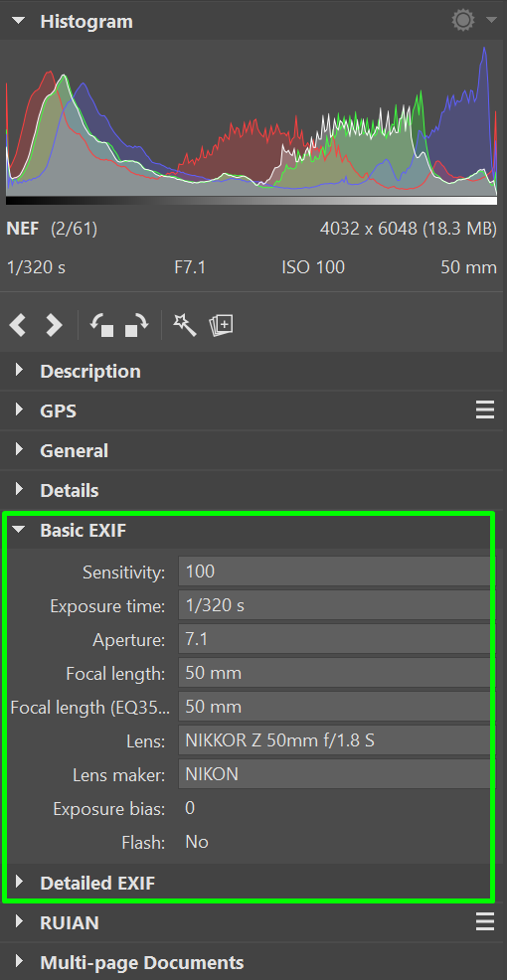Open RUIAN panel hamburger menu
The height and width of the screenshot is (980, 507).
coord(485,922)
